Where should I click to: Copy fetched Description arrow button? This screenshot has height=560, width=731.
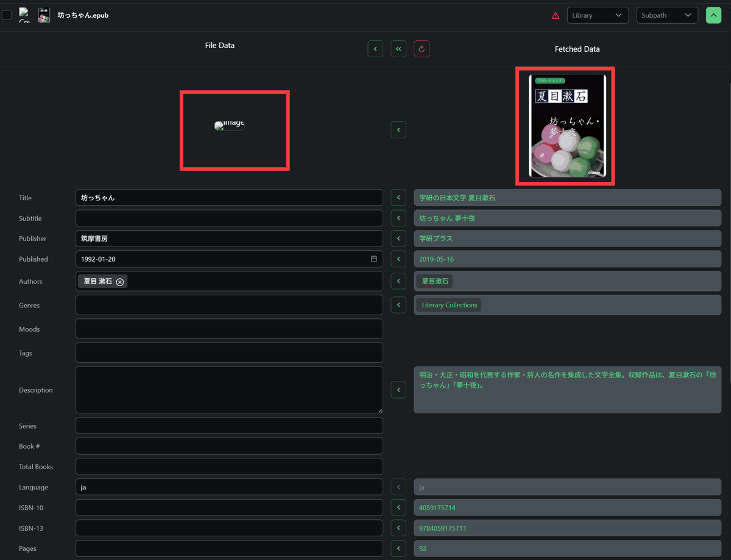tap(398, 390)
